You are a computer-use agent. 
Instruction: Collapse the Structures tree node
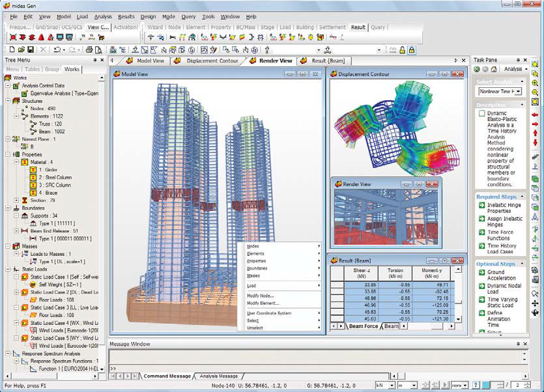click(7, 101)
